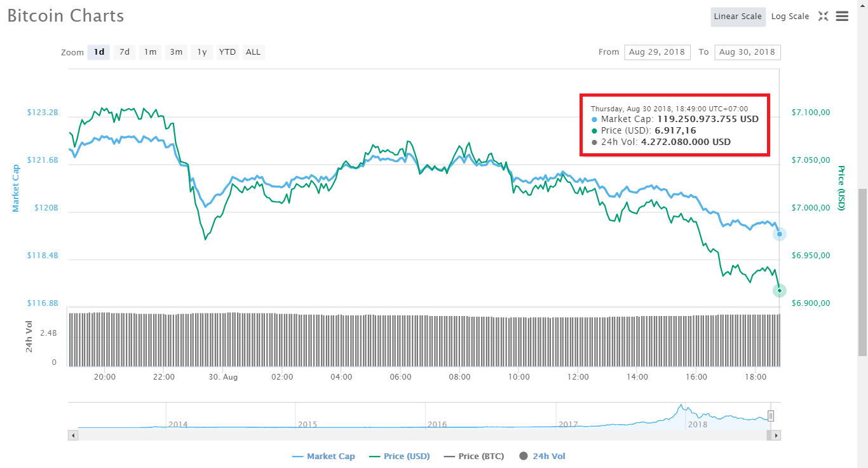Click the To date field
The height and width of the screenshot is (468, 868).
(x=747, y=52)
